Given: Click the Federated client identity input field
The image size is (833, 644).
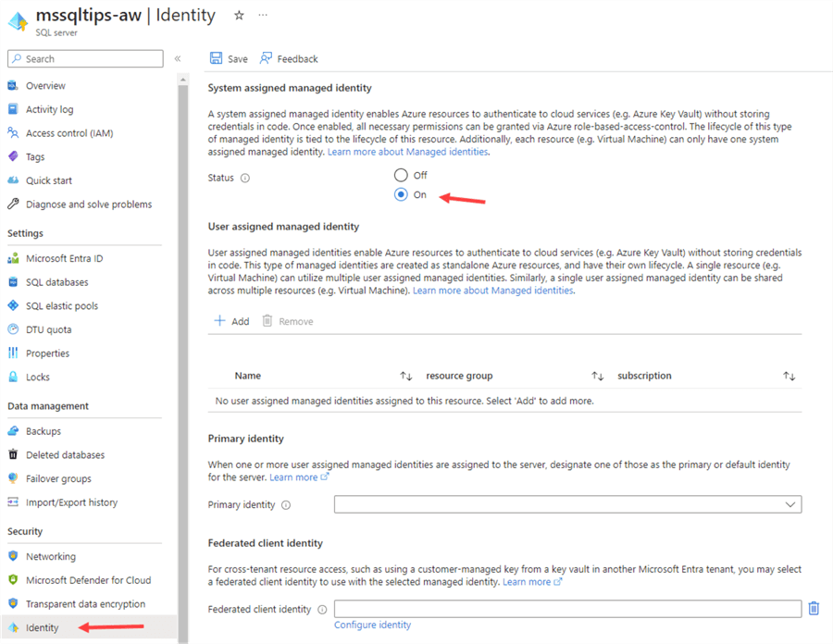Looking at the screenshot, I should pos(567,609).
